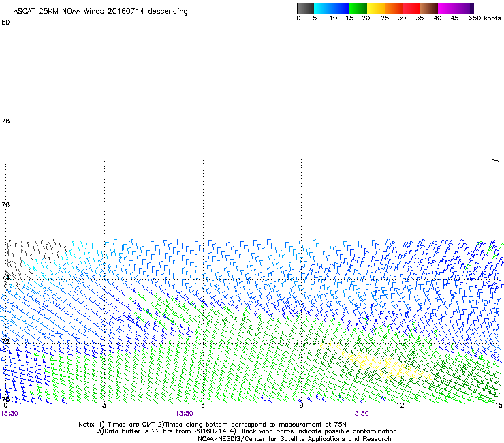Click the '0' label under the color bar
Viewport: 504px width, 443px height.
(298, 18)
